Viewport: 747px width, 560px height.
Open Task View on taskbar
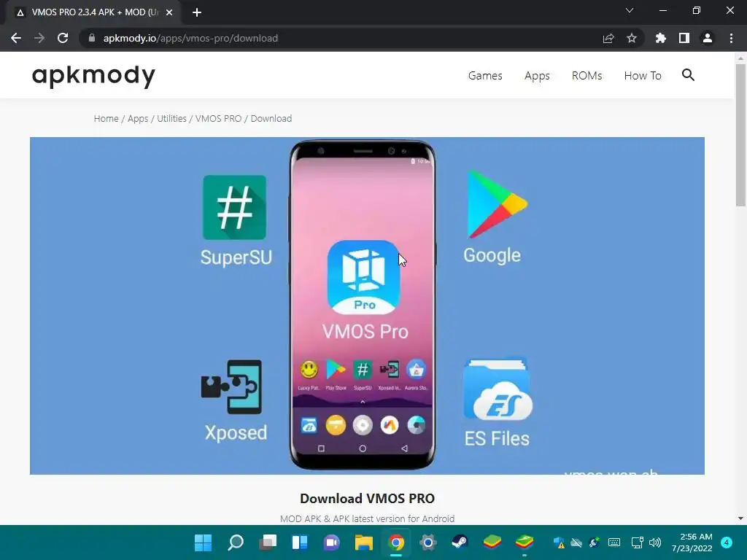pyautogui.click(x=268, y=542)
